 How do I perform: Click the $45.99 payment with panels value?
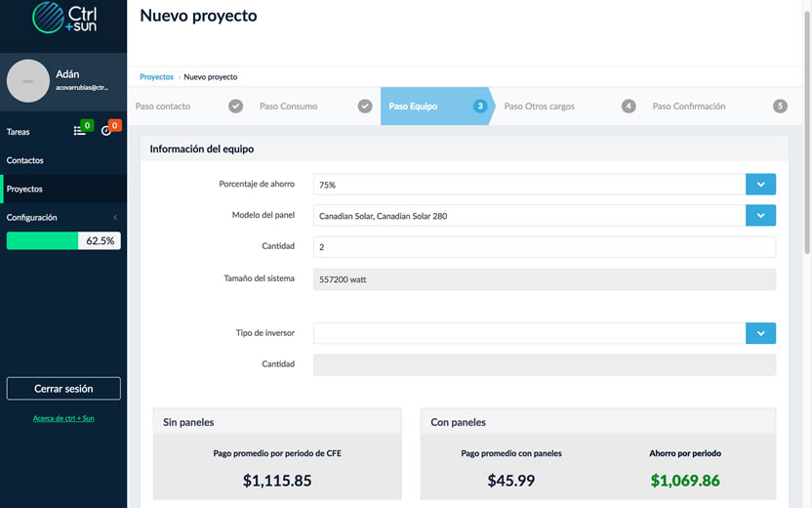point(511,481)
